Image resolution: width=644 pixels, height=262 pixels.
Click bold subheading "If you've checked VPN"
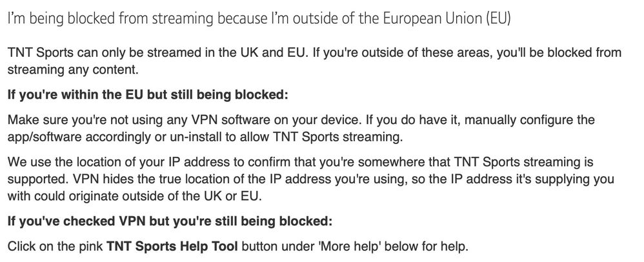pyautogui.click(x=169, y=222)
